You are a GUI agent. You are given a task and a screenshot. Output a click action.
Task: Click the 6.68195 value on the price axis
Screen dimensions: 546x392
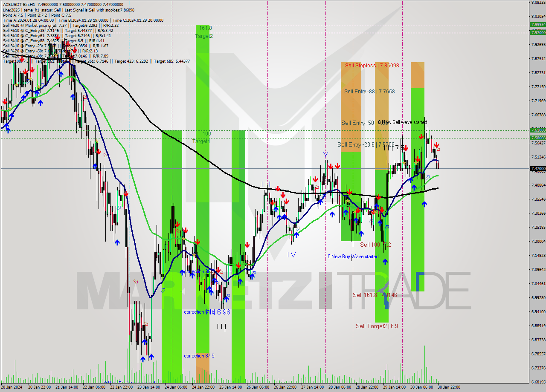538,382
